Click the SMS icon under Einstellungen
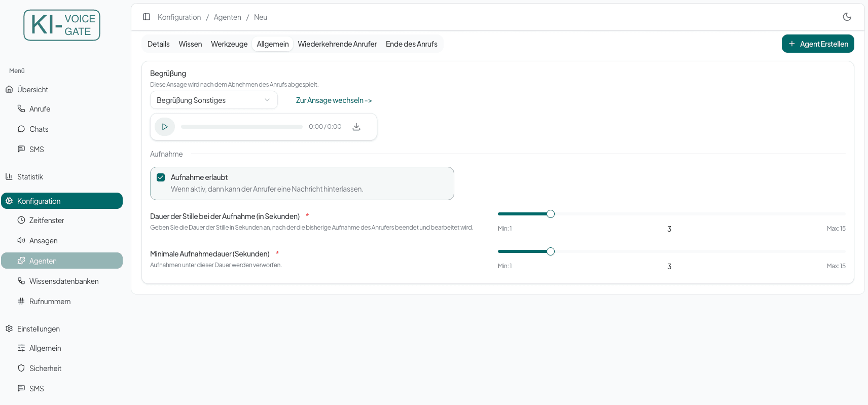868x405 pixels. (21, 388)
